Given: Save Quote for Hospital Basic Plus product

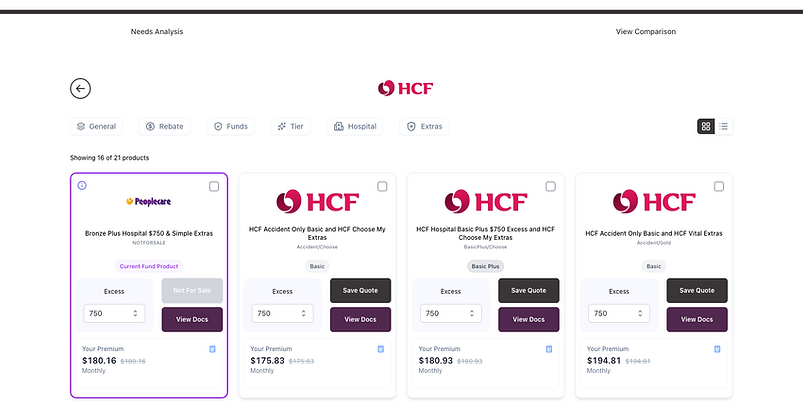Looking at the screenshot, I should [x=529, y=290].
